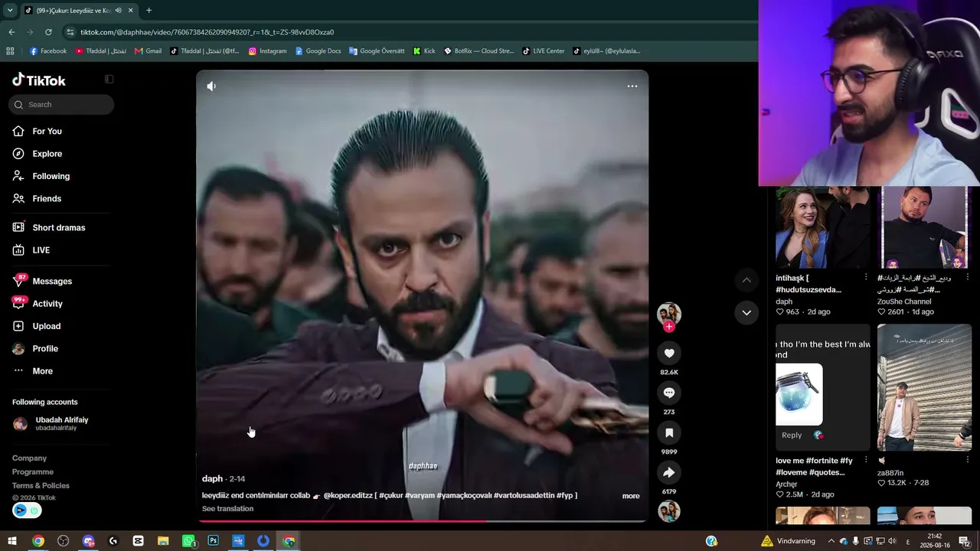Viewport: 980px width, 551px height.
Task: View site information for tiktok.com
Action: click(70, 32)
